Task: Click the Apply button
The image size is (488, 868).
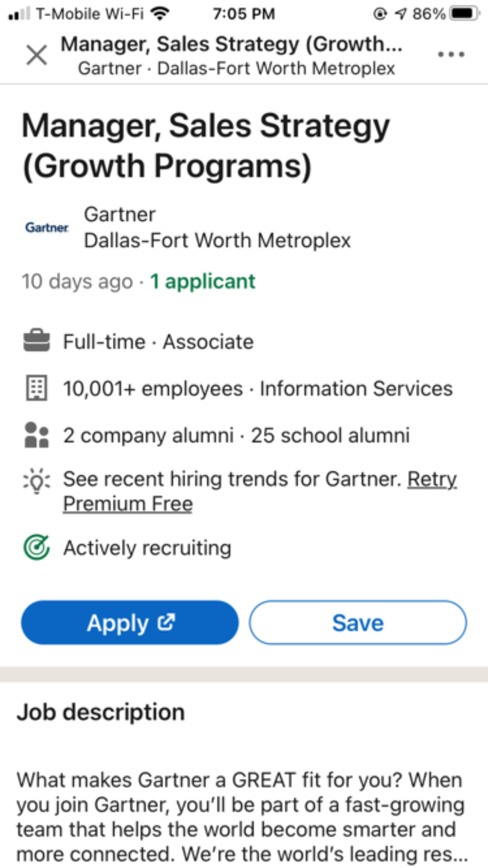Action: point(130,623)
